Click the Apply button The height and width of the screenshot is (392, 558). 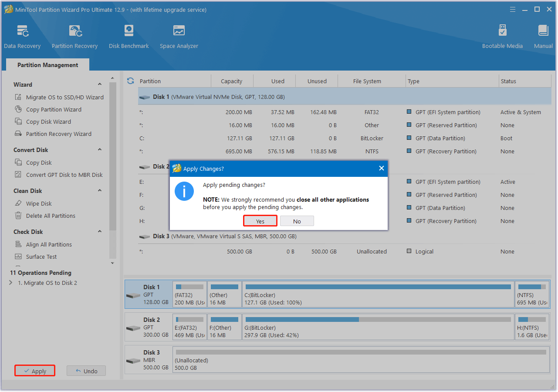[x=35, y=371]
